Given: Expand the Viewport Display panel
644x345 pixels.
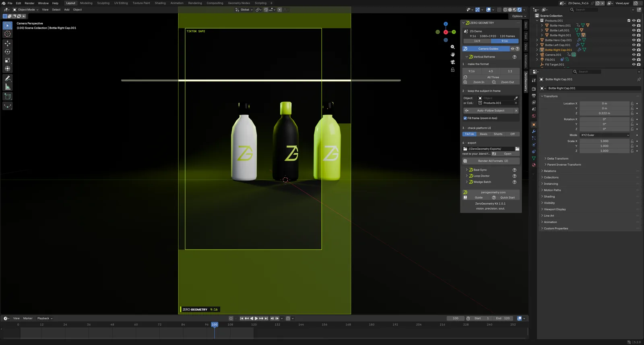Looking at the screenshot, I should [555, 209].
